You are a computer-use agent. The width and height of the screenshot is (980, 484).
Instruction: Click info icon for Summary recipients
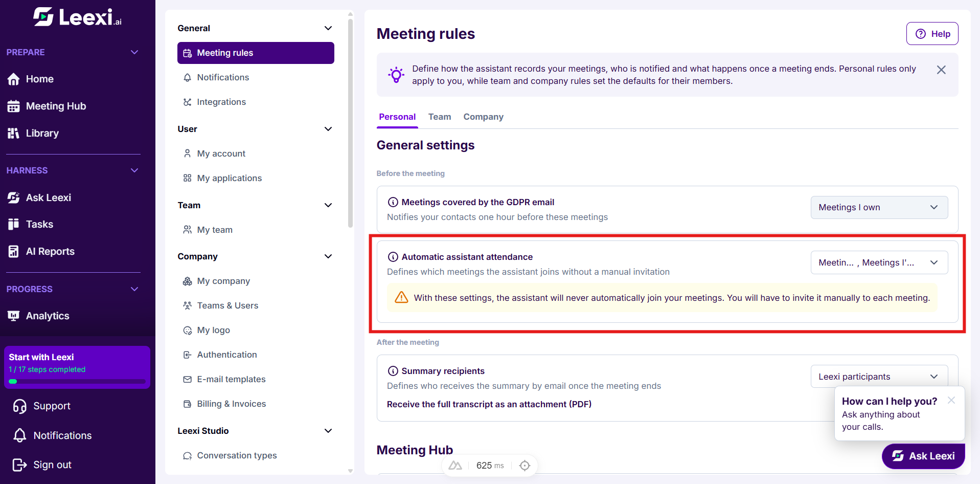[393, 371]
